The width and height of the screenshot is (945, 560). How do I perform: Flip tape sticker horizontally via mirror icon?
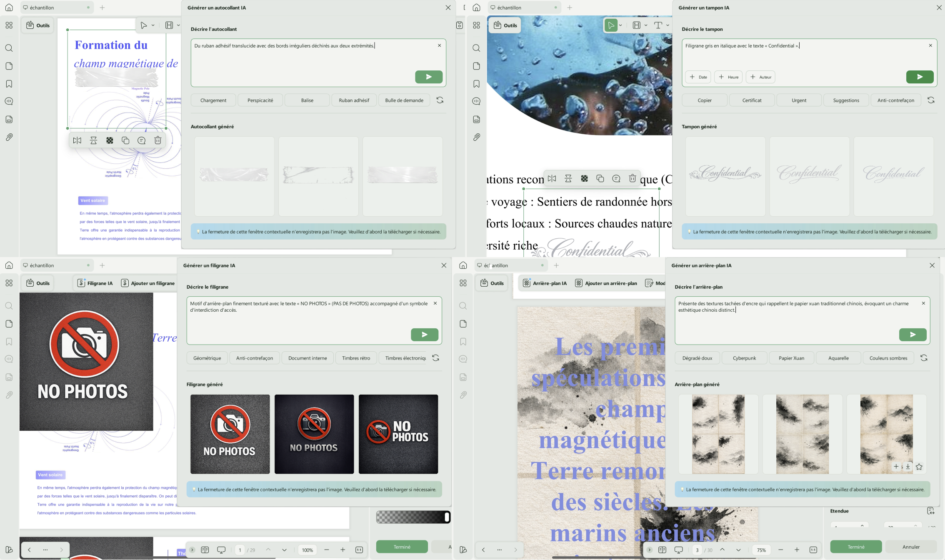click(x=77, y=140)
